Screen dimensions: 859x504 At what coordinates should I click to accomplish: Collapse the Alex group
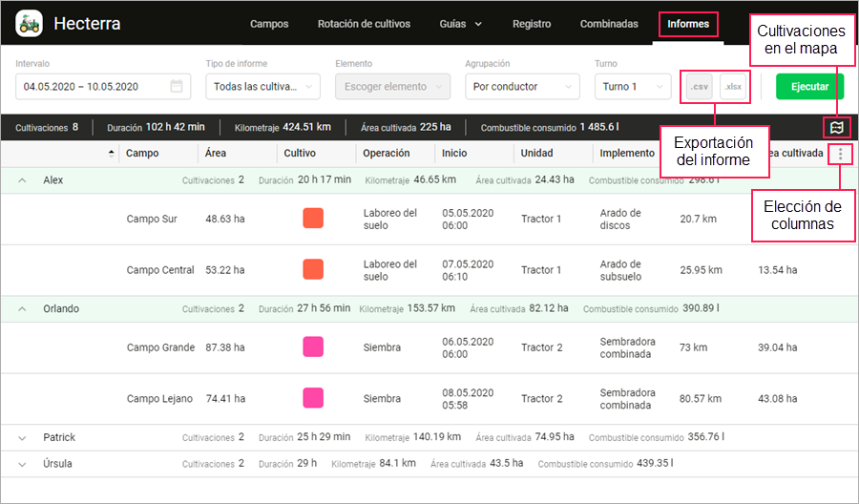(x=22, y=180)
